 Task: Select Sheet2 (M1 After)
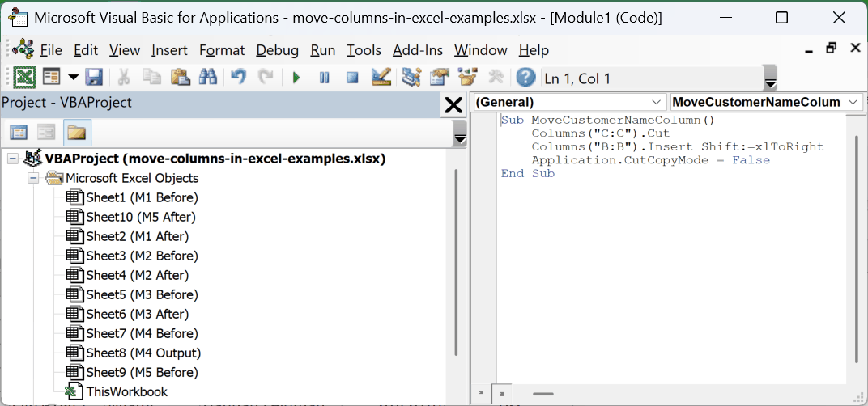pos(138,236)
